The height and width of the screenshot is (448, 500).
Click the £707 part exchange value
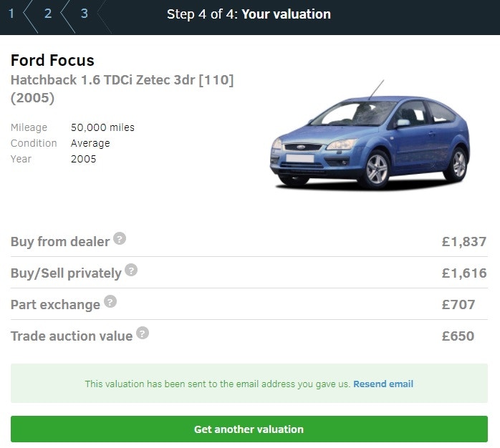click(458, 304)
